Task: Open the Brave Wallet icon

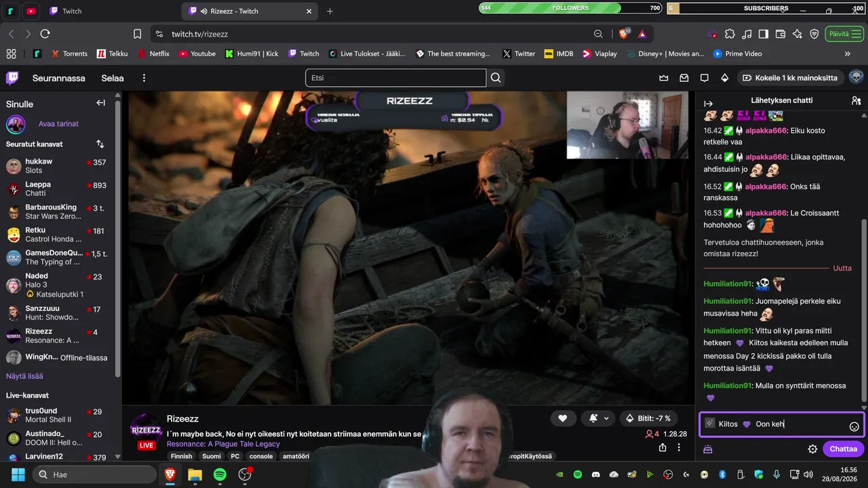Action: click(x=781, y=34)
